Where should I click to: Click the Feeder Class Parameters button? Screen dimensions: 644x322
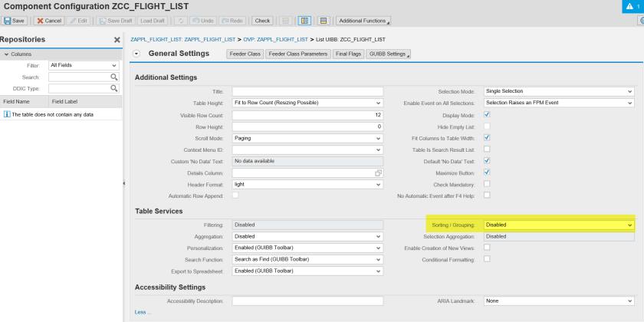[298, 54]
